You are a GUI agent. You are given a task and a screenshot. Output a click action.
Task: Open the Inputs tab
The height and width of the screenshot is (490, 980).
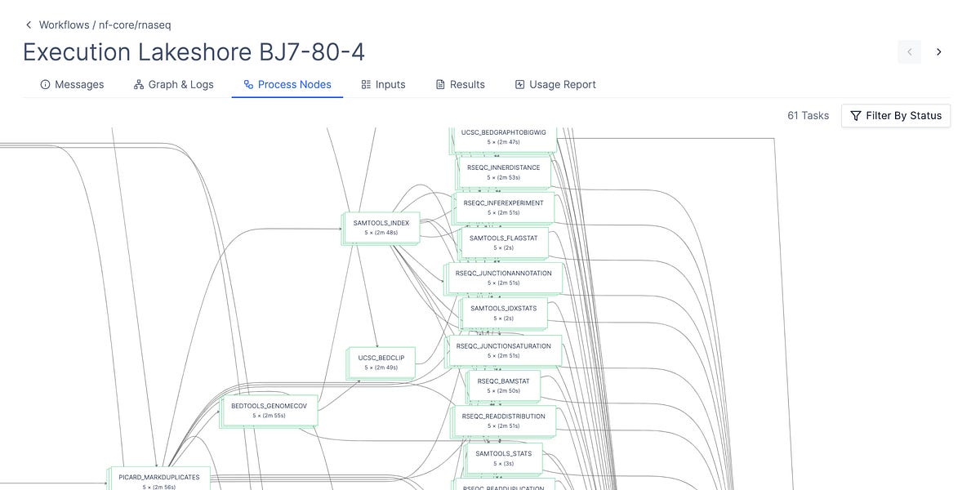pyautogui.click(x=383, y=84)
